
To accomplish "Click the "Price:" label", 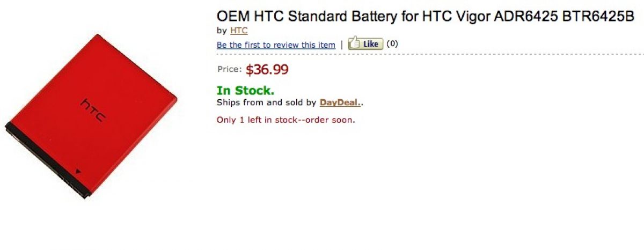I will tap(230, 69).
